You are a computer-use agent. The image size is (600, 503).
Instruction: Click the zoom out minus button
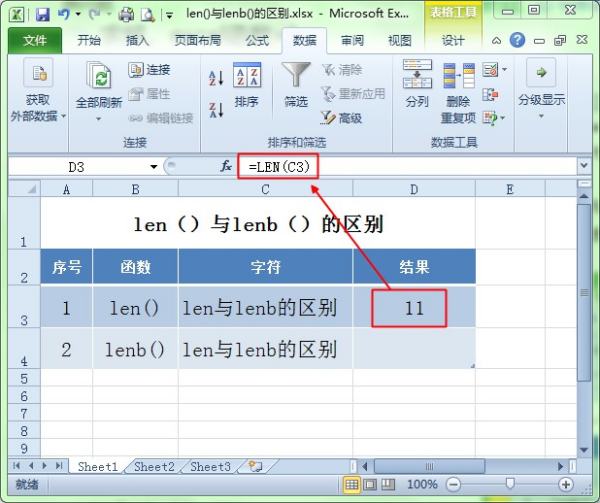[x=453, y=485]
